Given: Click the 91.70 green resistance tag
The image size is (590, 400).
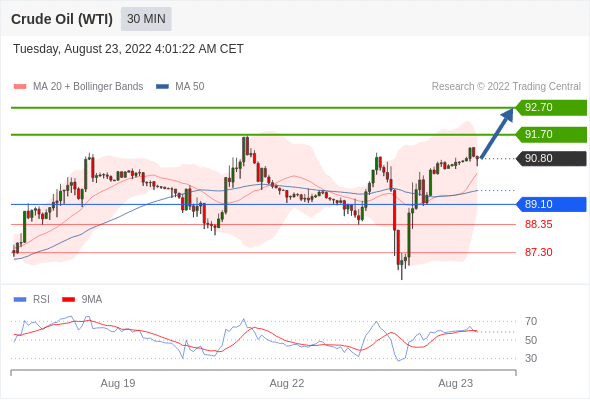Looking at the screenshot, I should tap(551, 135).
